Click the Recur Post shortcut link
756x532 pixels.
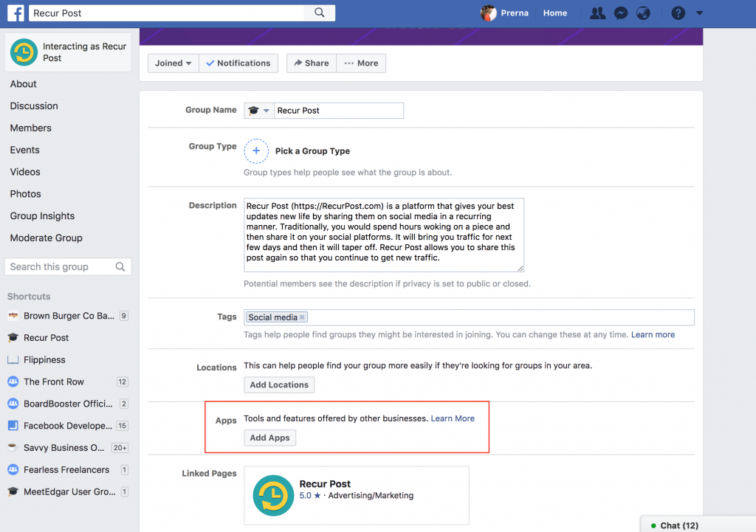pos(47,338)
